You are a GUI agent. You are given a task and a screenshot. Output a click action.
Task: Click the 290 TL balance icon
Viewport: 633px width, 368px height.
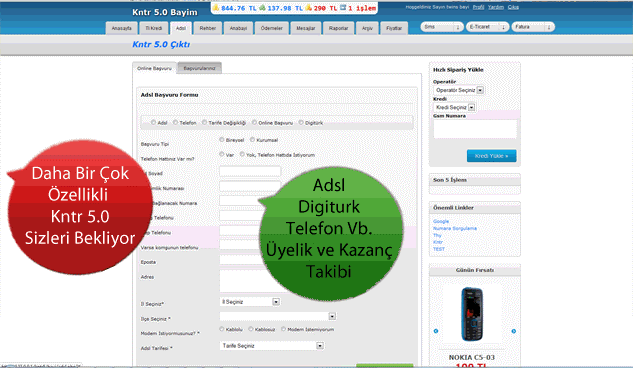pos(309,8)
